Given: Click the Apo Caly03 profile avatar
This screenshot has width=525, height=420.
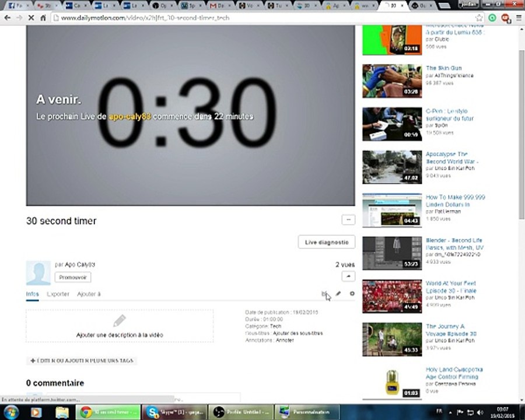Looking at the screenshot, I should coord(38,273).
